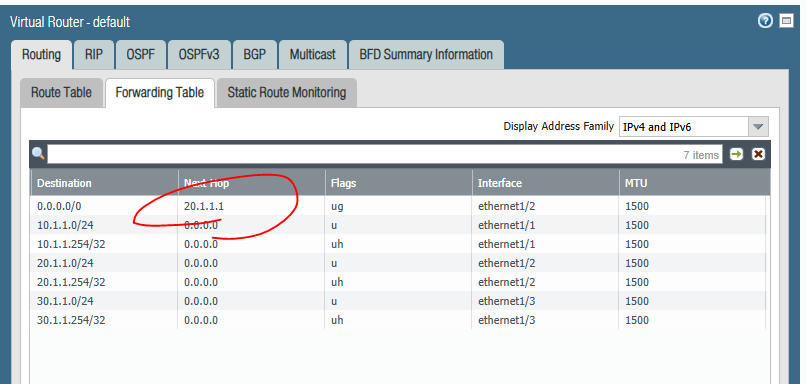Switch to the BGP tab
This screenshot has width=807, height=384.
pyautogui.click(x=254, y=55)
